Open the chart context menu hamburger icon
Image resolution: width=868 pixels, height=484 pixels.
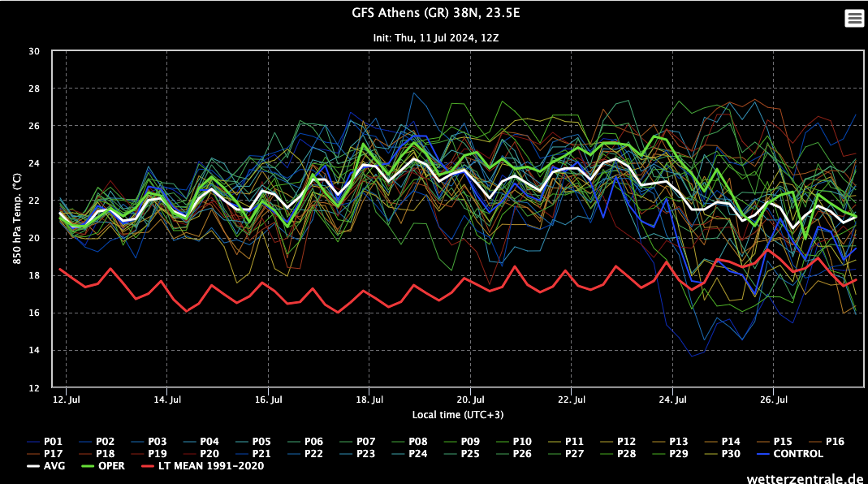(x=854, y=19)
